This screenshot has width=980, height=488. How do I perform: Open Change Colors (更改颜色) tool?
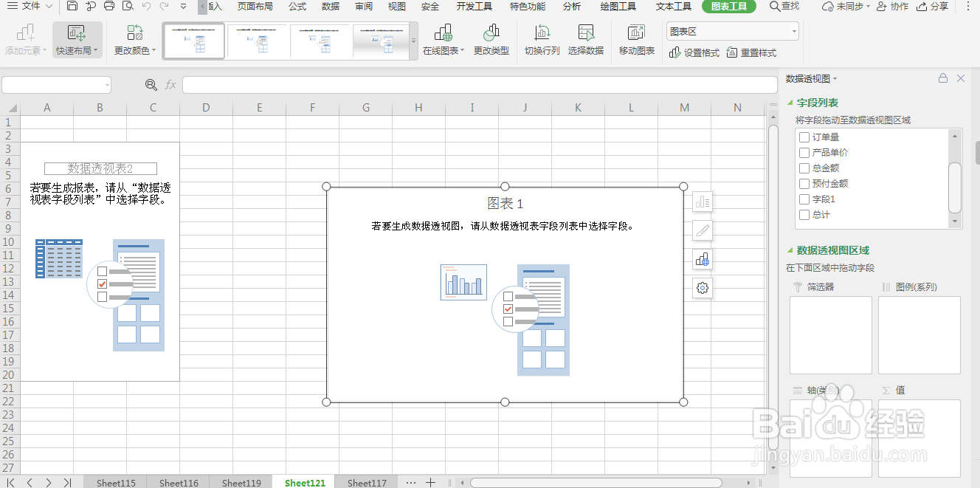(x=135, y=40)
